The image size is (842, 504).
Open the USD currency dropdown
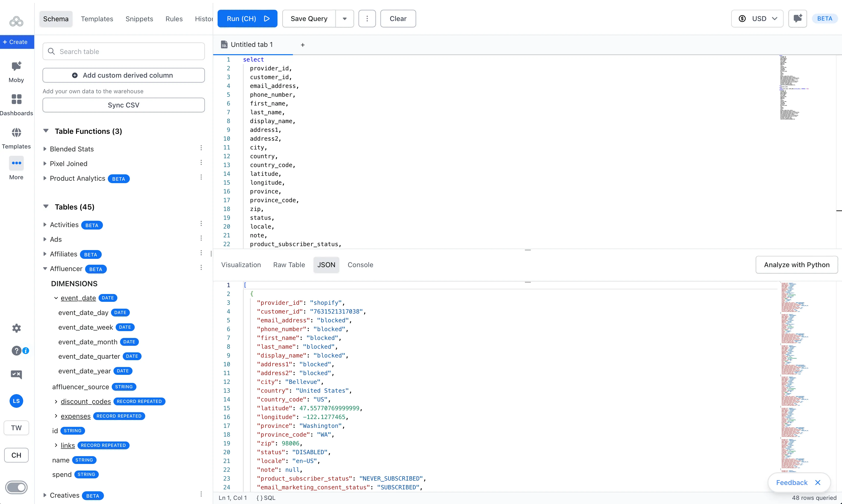pyautogui.click(x=757, y=18)
